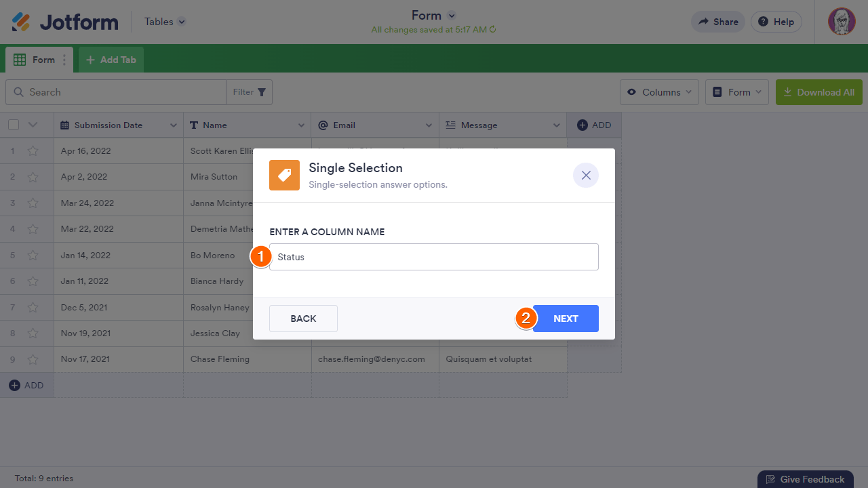This screenshot has height=488, width=868.
Task: Click the add column plus icon
Action: pyautogui.click(x=582, y=125)
